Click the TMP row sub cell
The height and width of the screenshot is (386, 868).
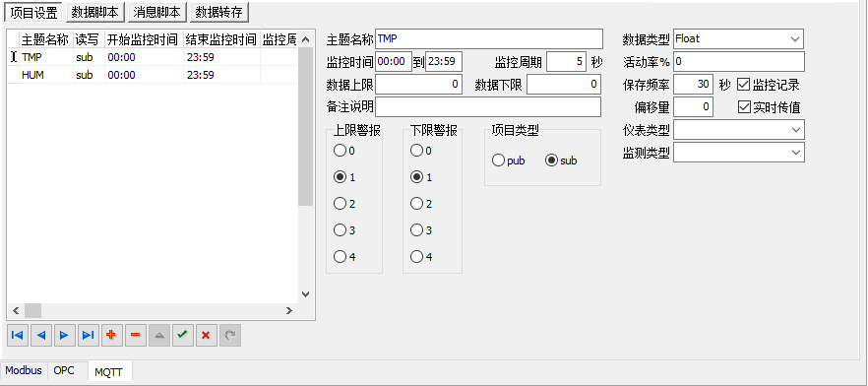(89, 57)
